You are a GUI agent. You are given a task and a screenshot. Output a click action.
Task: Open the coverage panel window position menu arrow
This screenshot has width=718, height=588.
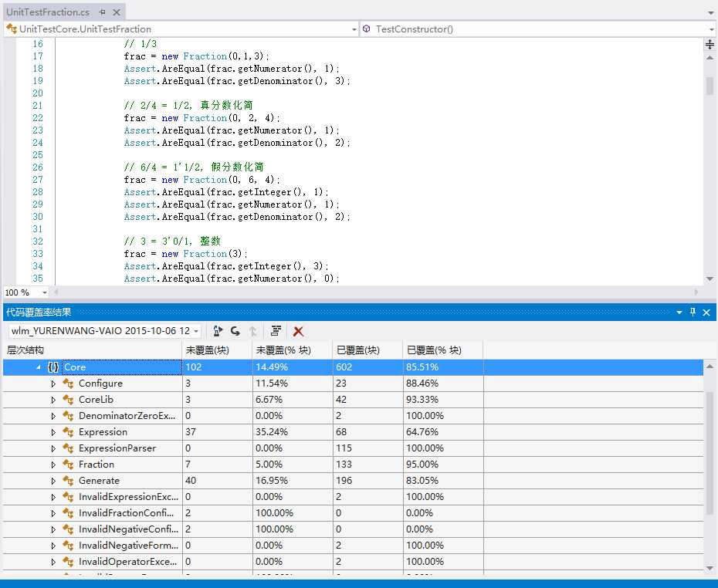click(679, 313)
